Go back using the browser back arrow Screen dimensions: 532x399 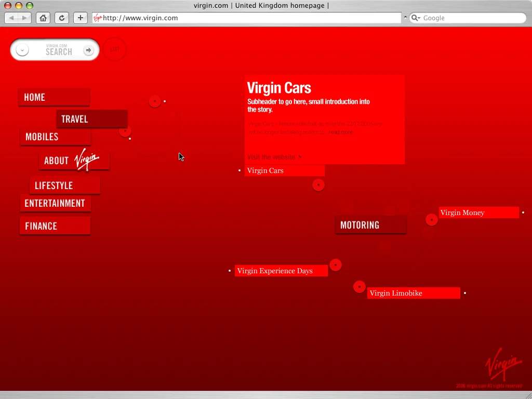coord(11,18)
